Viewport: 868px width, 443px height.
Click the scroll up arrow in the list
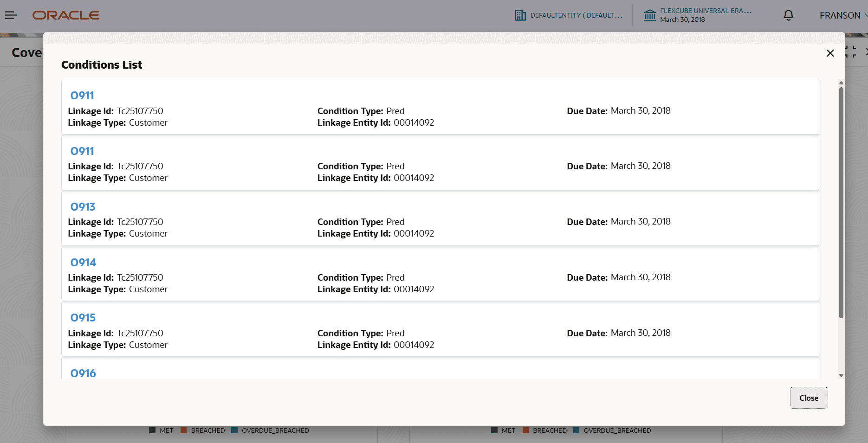pyautogui.click(x=841, y=83)
